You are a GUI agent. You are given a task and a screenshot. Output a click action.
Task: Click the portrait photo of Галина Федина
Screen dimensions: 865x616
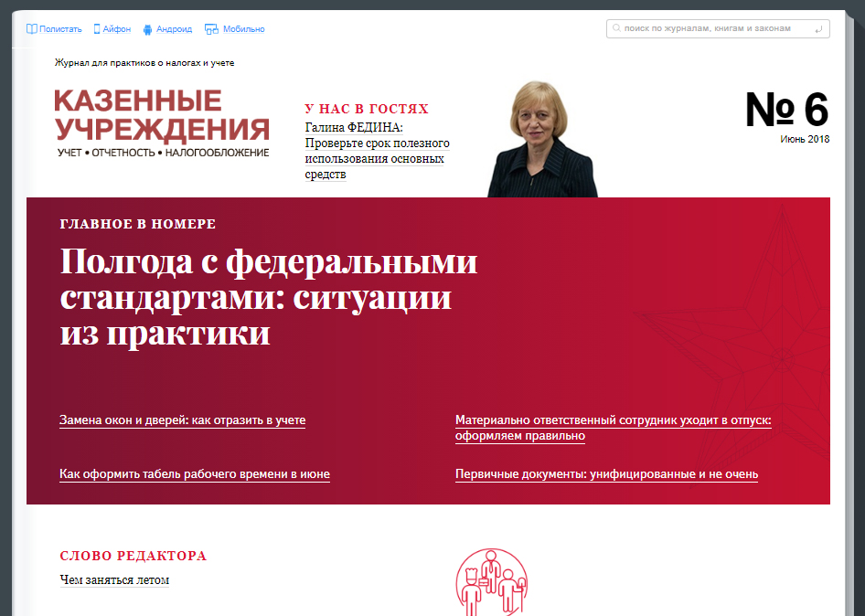542,139
